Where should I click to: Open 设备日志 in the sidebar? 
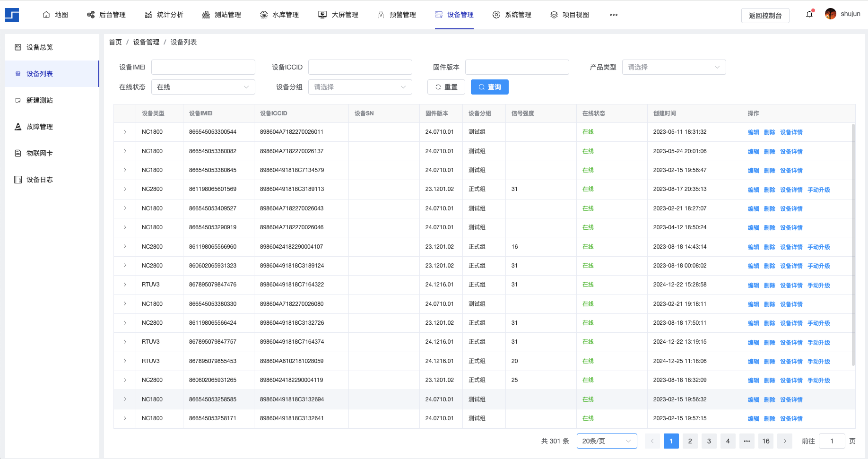tap(40, 180)
